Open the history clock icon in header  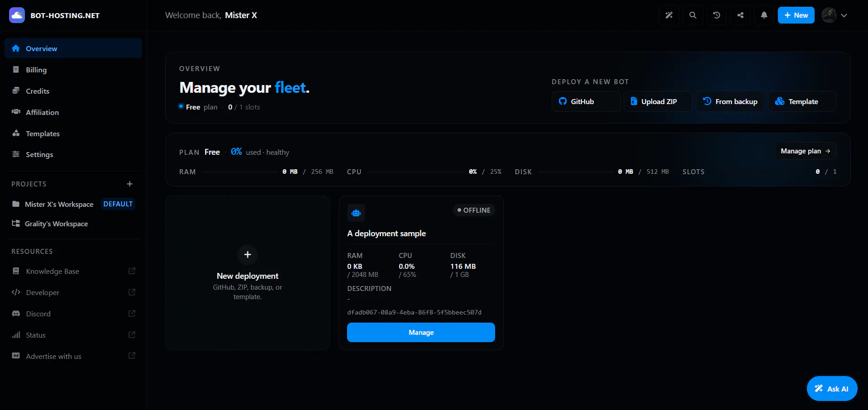(716, 15)
